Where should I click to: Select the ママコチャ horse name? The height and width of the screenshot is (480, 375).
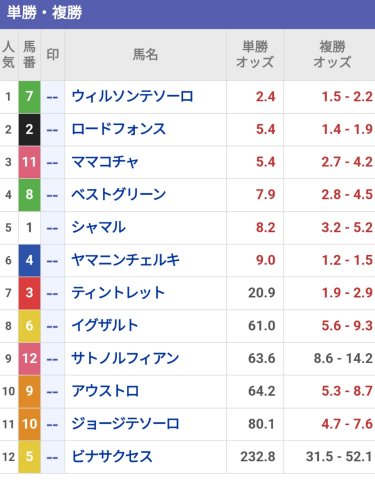(x=105, y=162)
